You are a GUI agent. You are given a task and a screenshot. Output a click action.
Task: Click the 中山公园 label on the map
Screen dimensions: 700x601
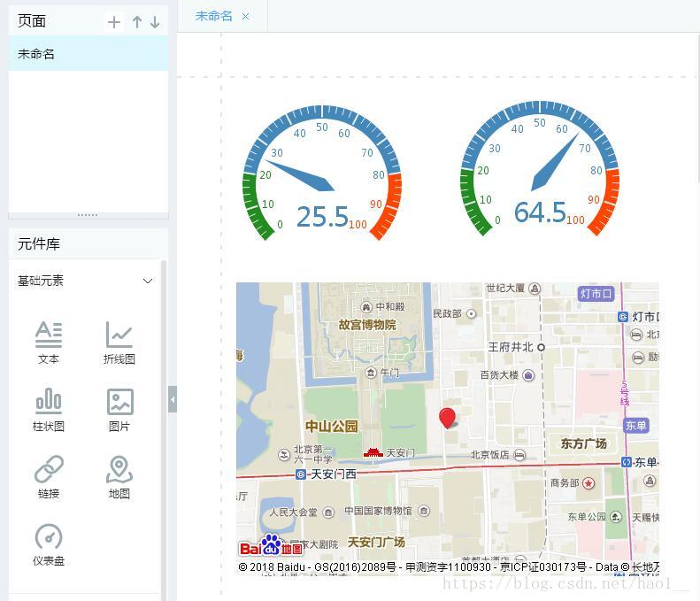pyautogui.click(x=332, y=426)
